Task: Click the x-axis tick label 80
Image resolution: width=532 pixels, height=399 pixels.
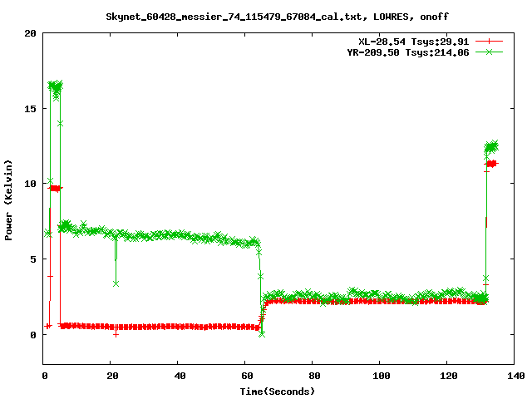Action: (314, 376)
